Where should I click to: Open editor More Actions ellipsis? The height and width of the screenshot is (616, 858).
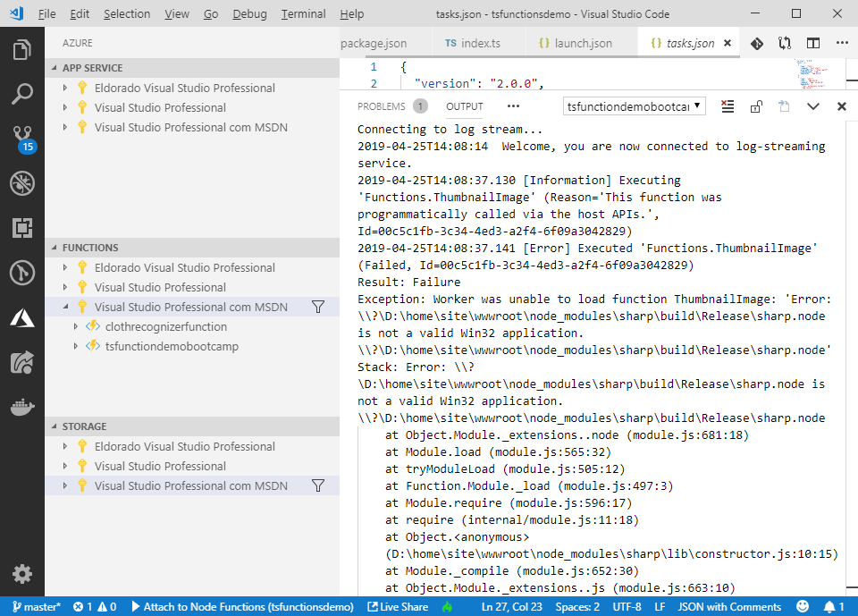pos(842,43)
